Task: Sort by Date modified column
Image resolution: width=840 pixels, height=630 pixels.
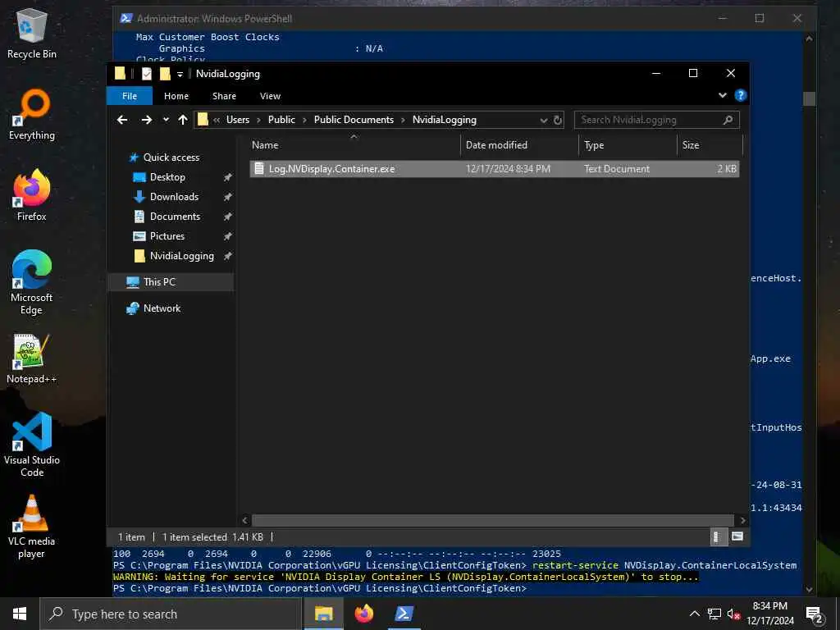Action: pyautogui.click(x=519, y=145)
